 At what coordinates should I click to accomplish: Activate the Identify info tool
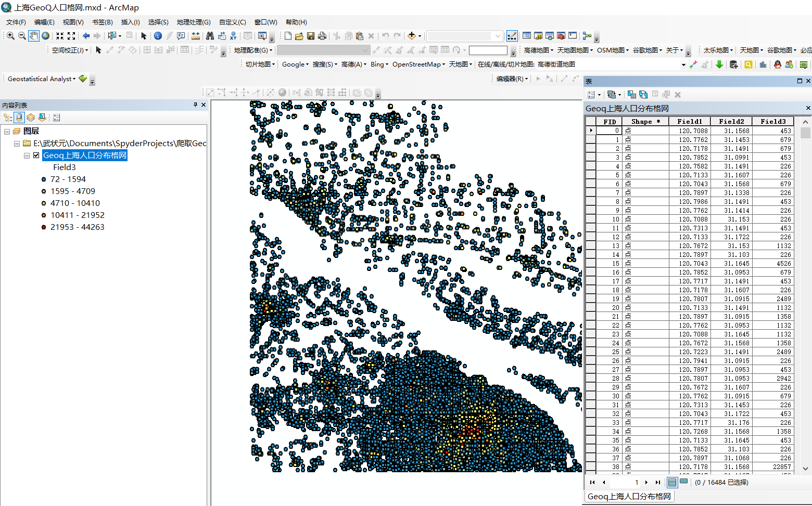(158, 36)
